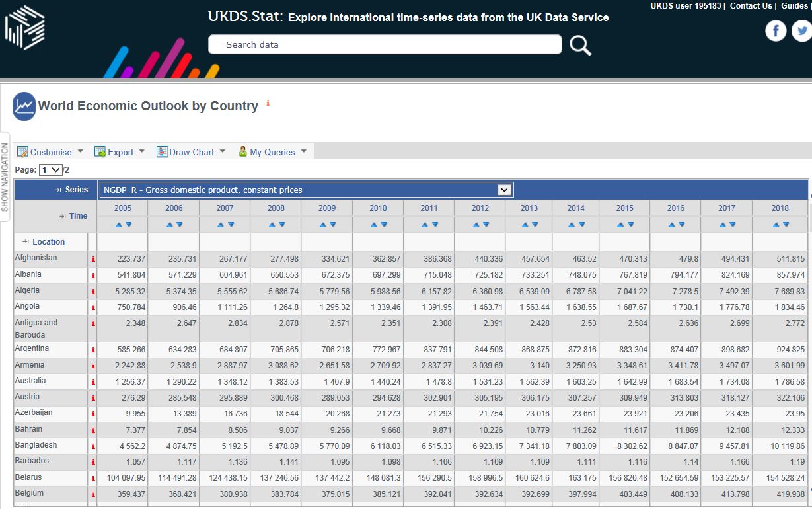Sort 2005 column ascending with up arrow
The width and height of the screenshot is (812, 509).
click(118, 225)
